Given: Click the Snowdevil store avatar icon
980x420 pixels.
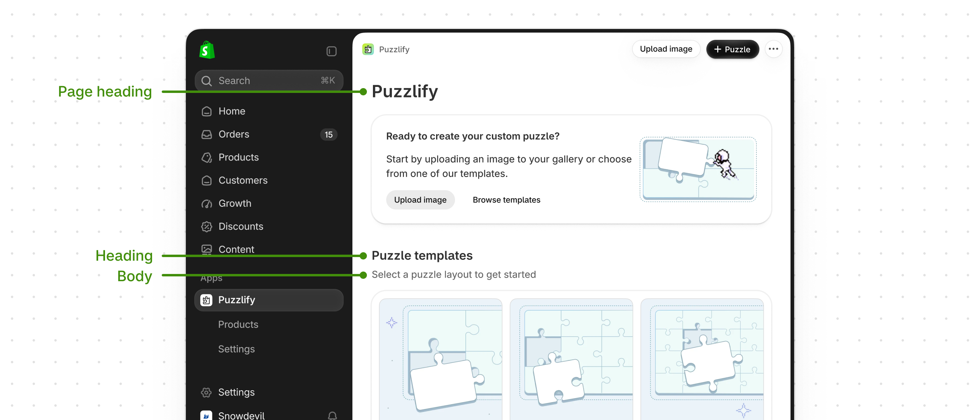Looking at the screenshot, I should 206,416.
